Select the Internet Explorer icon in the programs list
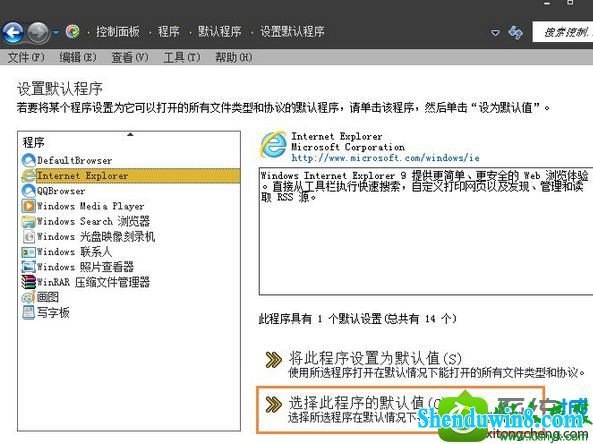 29,175
